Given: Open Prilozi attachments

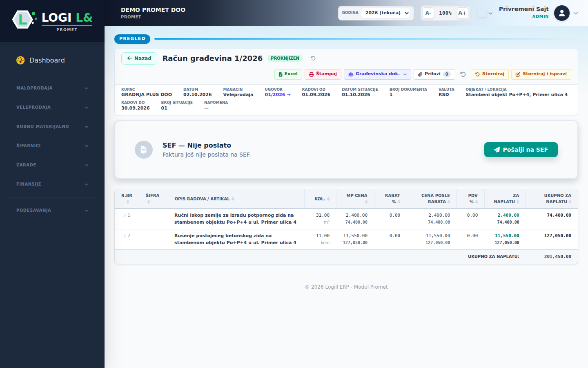Looking at the screenshot, I should coord(434,74).
